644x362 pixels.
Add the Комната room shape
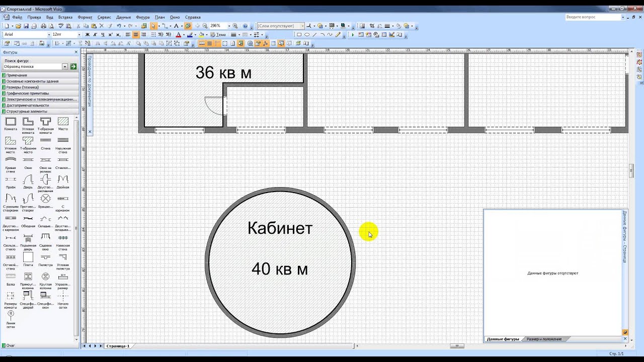click(11, 124)
